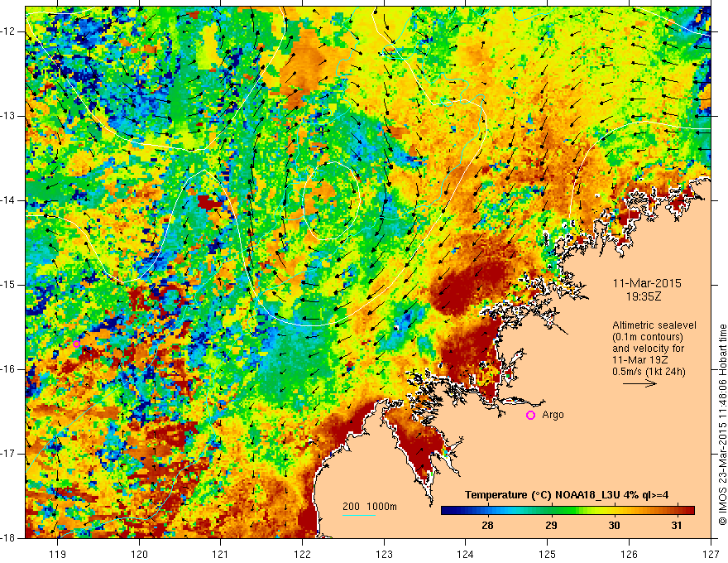Click the "and velocity for" text line
The image size is (728, 563).
[648, 349]
